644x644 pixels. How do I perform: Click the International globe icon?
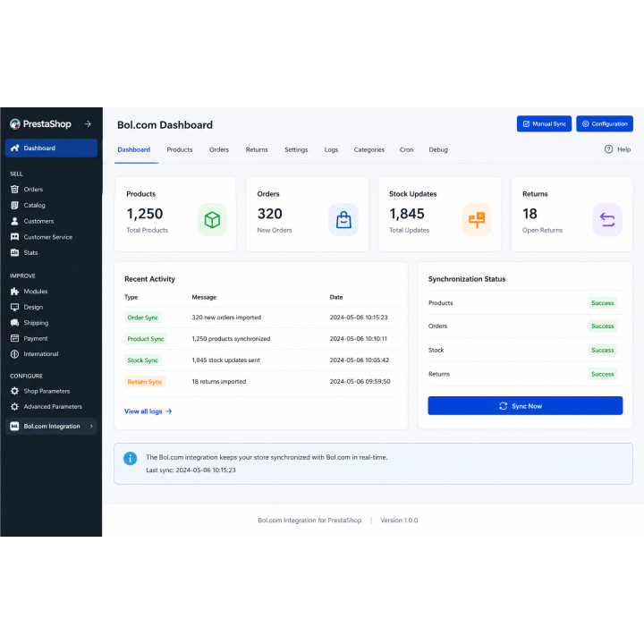[x=14, y=354]
